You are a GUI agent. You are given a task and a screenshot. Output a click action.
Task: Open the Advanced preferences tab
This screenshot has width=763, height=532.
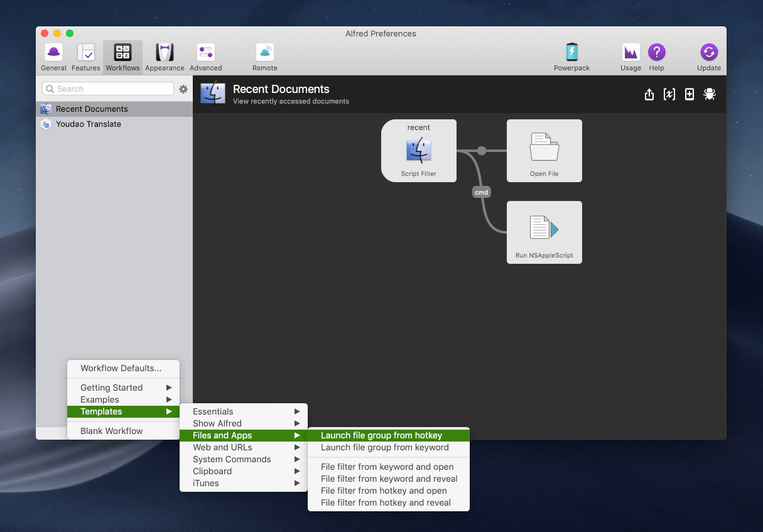click(206, 57)
